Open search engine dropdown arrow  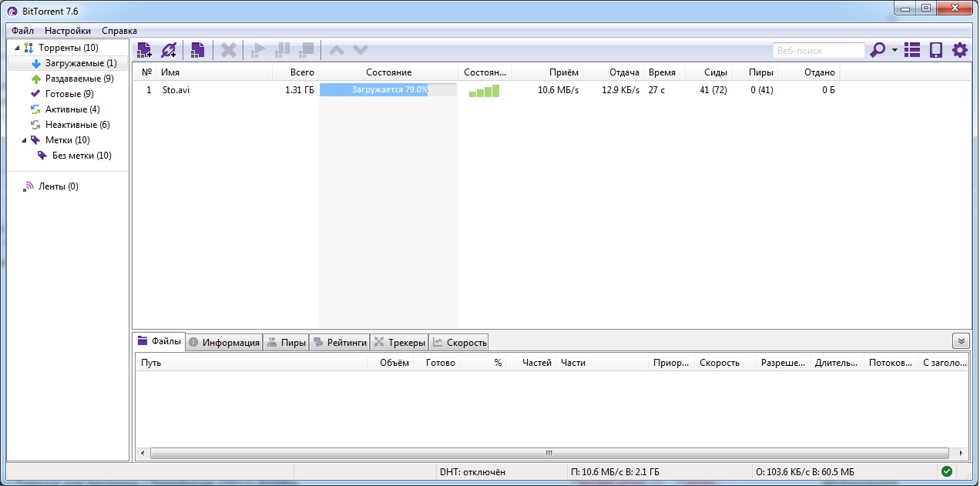tap(894, 51)
